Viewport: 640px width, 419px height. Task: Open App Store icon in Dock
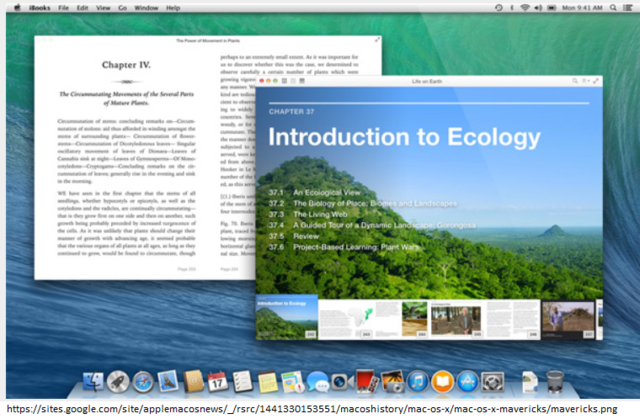[x=467, y=382]
